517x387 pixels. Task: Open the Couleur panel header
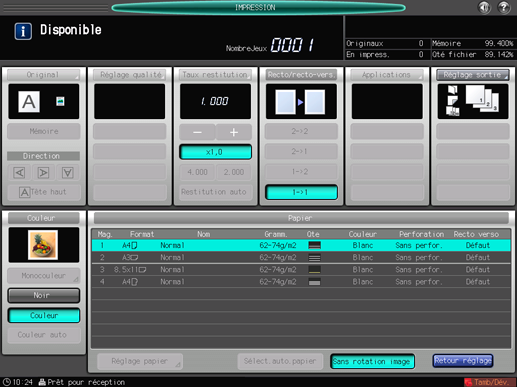click(x=44, y=218)
